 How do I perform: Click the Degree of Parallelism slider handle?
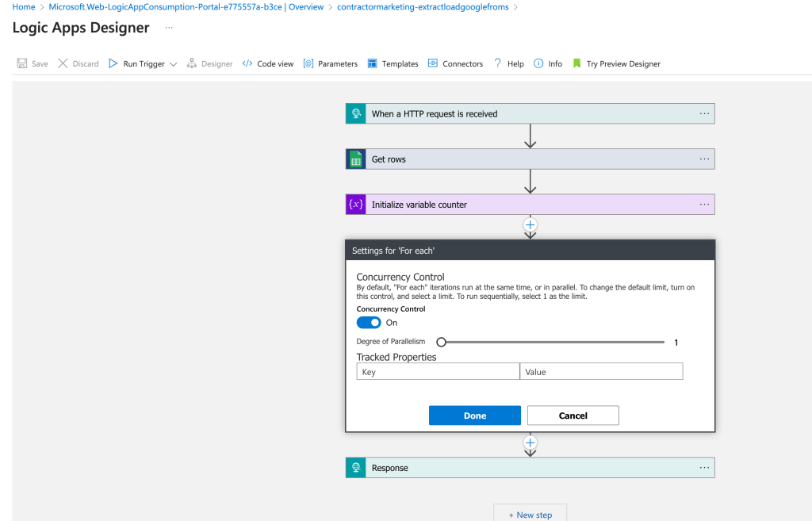441,342
